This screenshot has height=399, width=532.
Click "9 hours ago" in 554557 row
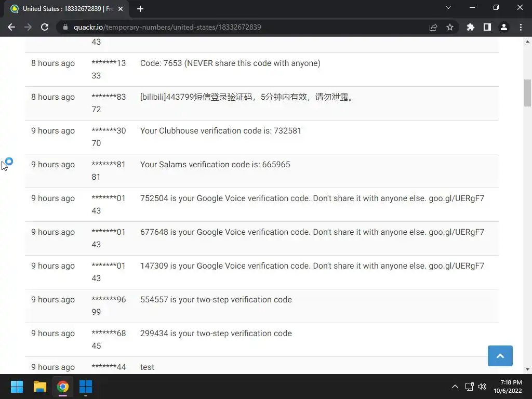coord(53,300)
